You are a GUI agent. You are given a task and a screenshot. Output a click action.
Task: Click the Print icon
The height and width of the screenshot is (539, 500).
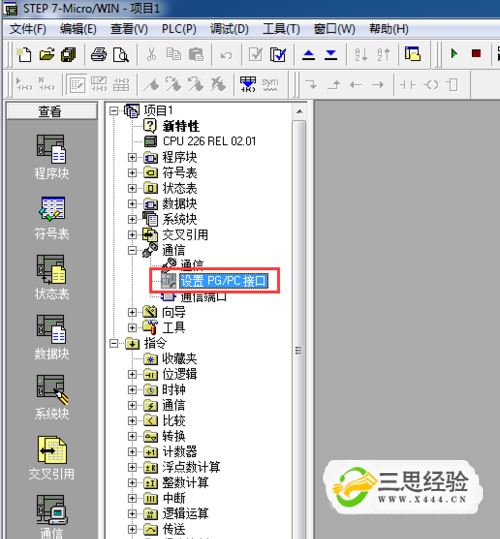(x=98, y=54)
